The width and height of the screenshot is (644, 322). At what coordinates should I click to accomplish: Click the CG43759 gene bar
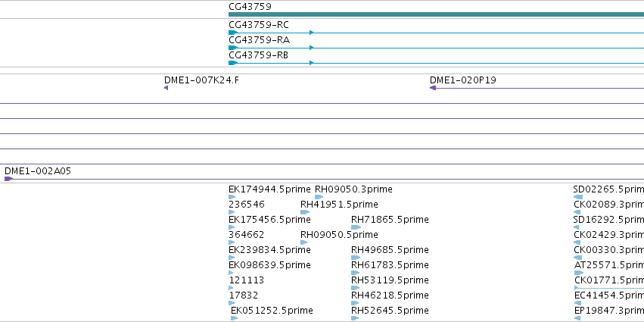[436, 14]
